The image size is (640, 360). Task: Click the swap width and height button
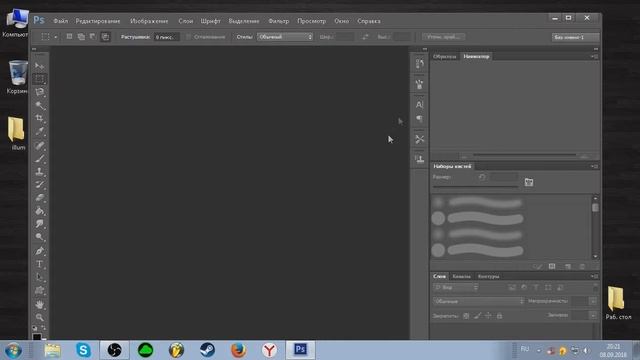point(365,37)
